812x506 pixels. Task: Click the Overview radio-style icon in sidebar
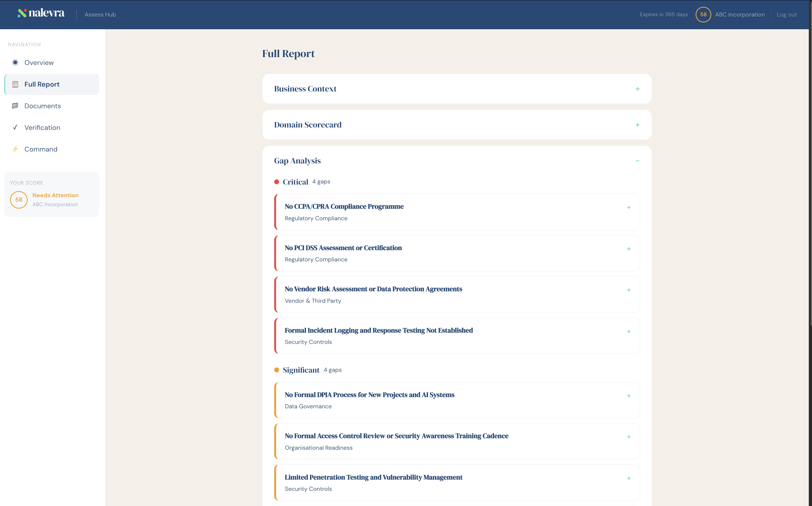15,63
